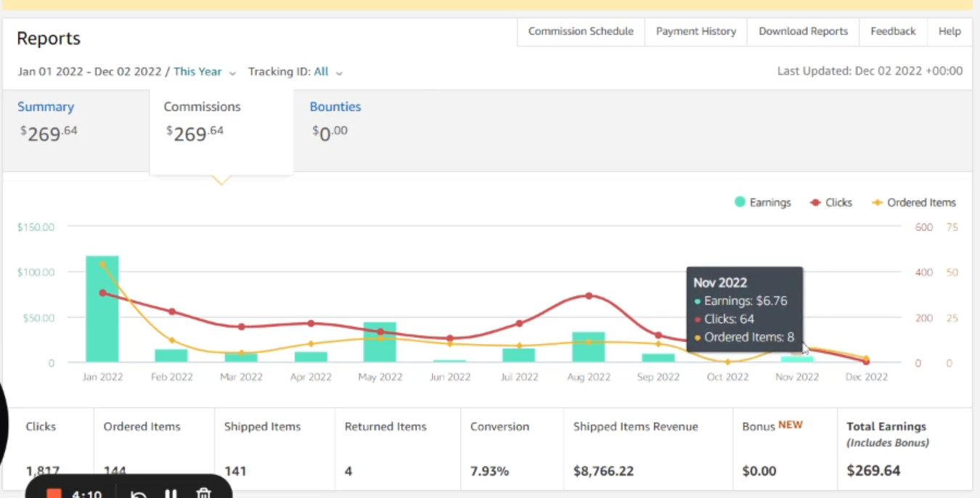The height and width of the screenshot is (498, 980).
Task: Click the yellow Ordered Items legend marker
Action: [877, 203]
